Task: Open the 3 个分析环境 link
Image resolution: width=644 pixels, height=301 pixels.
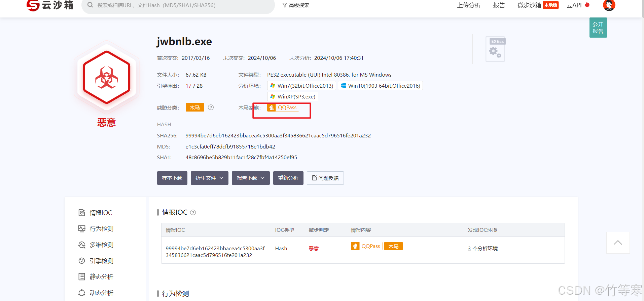Action: (482, 249)
